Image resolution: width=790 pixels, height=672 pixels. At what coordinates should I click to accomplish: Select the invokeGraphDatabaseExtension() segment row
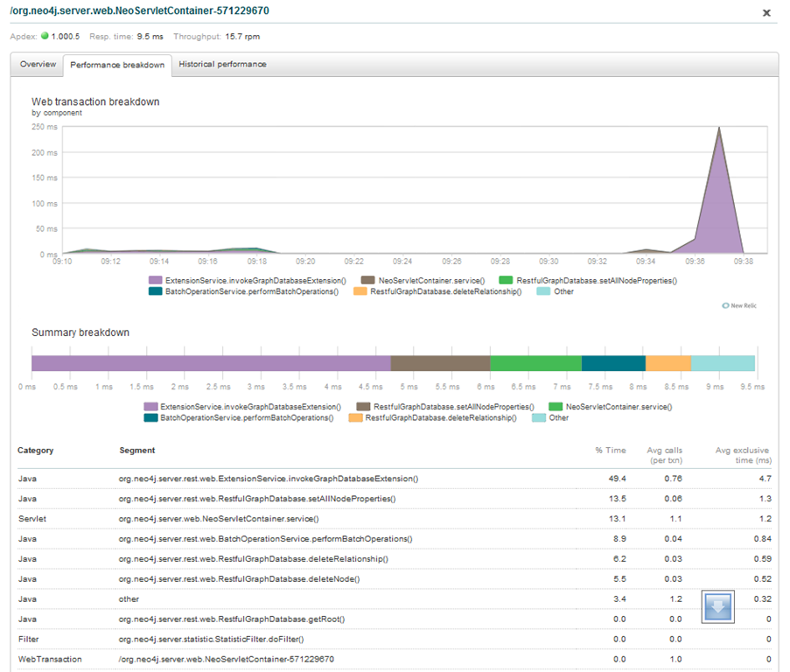269,479
